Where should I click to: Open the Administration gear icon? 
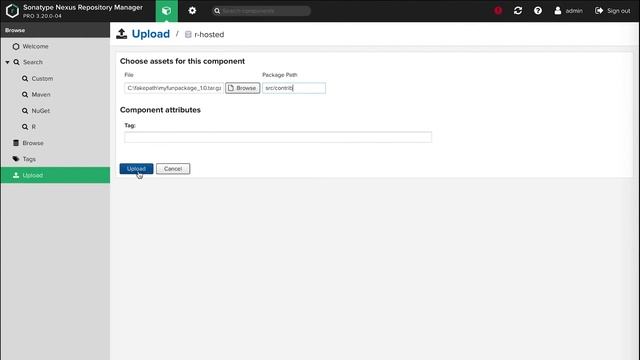192,11
